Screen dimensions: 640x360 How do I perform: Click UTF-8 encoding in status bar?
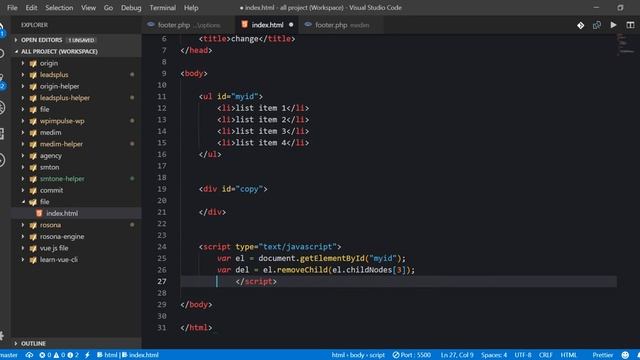[x=523, y=355]
